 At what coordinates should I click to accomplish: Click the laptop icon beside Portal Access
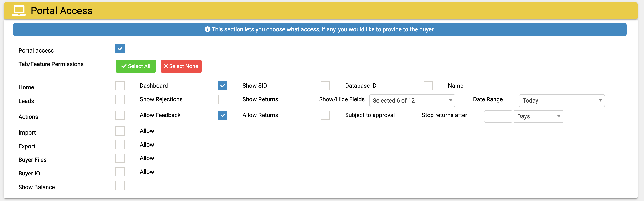(x=19, y=11)
